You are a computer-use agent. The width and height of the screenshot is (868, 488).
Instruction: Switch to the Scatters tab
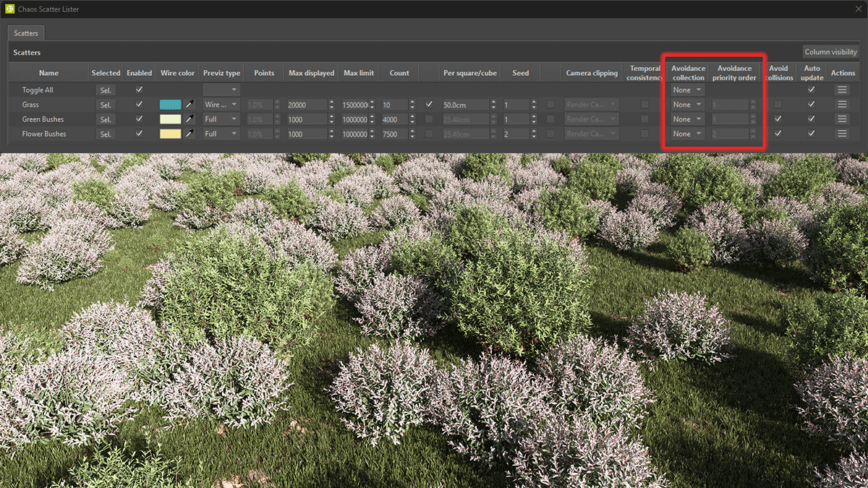pos(25,33)
